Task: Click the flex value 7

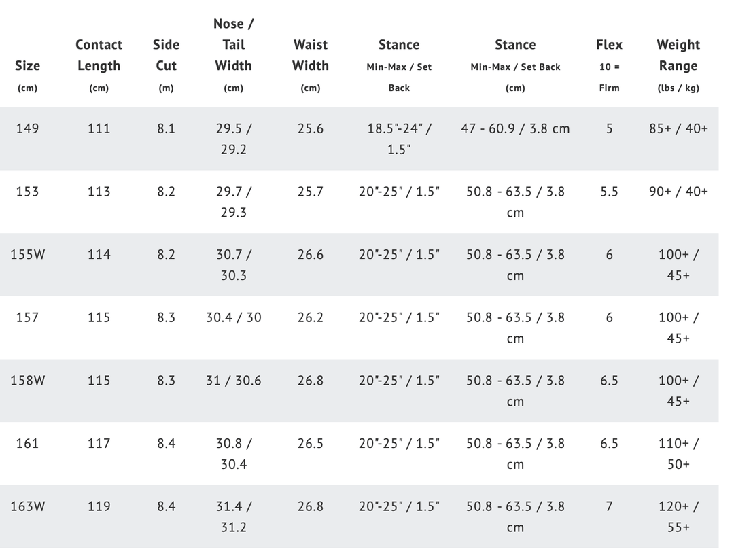Action: pos(609,506)
